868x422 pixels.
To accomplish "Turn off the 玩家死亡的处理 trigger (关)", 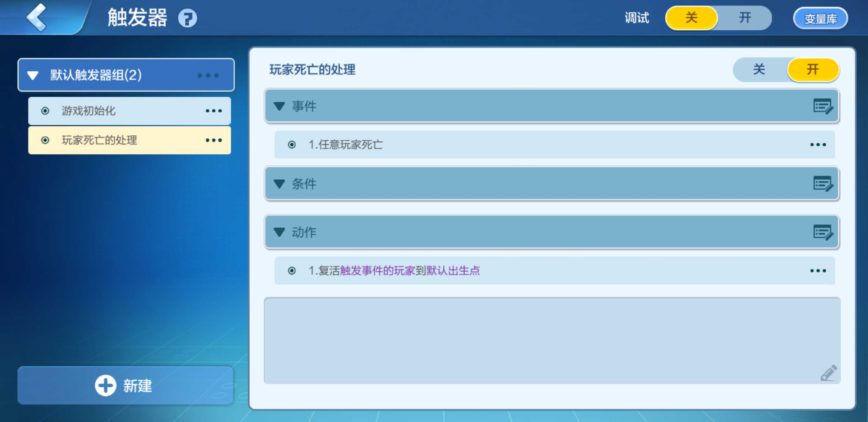I will pos(759,69).
